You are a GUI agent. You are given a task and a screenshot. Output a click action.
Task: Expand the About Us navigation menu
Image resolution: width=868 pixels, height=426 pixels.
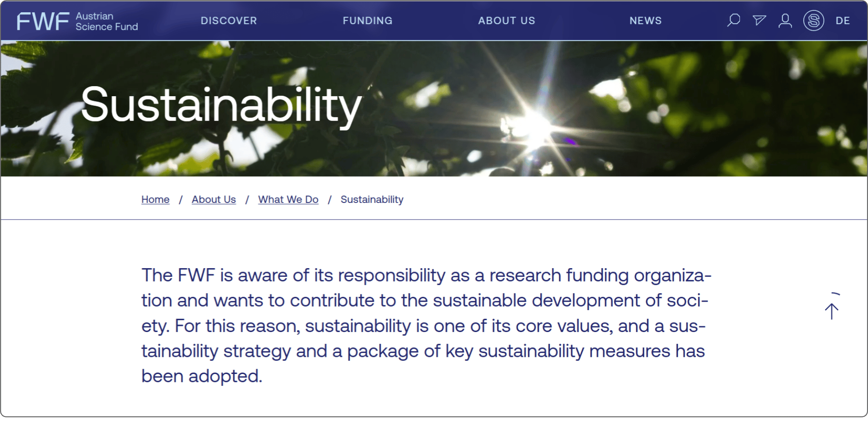(x=507, y=21)
